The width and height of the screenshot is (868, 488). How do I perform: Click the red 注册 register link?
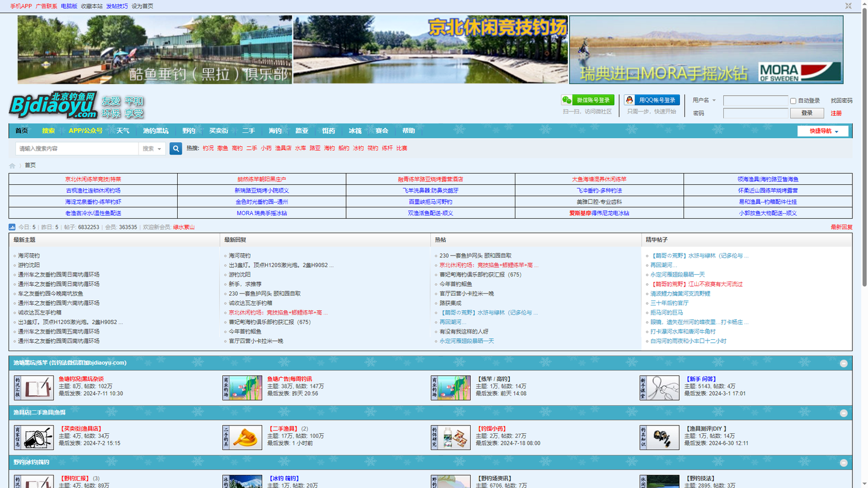836,113
